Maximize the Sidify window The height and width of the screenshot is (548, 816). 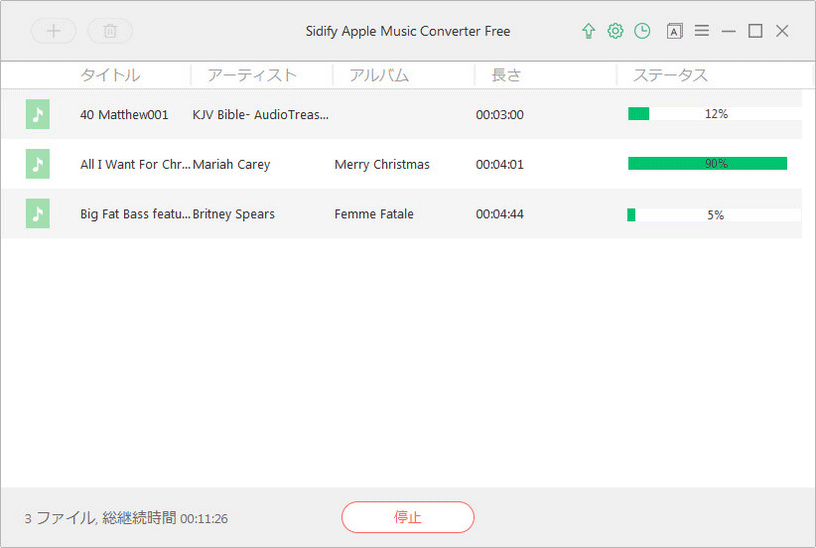tap(755, 31)
